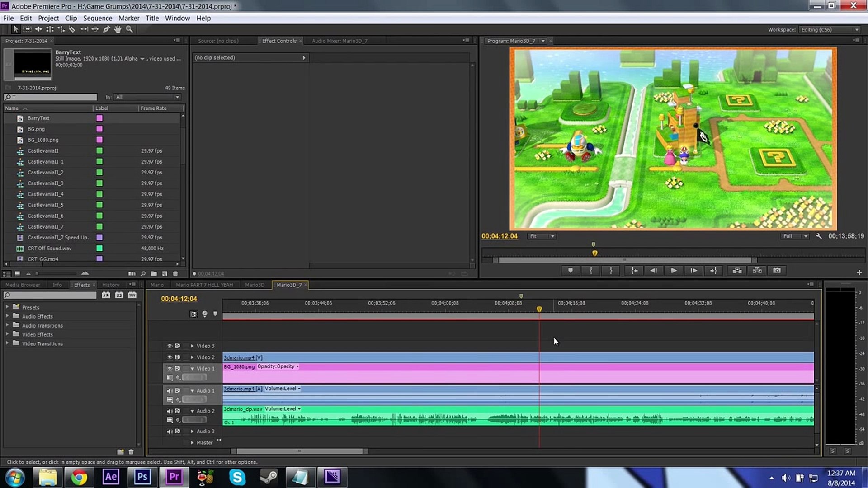The width and height of the screenshot is (868, 488).
Task: Hide the Video 2 track output
Action: tap(170, 357)
